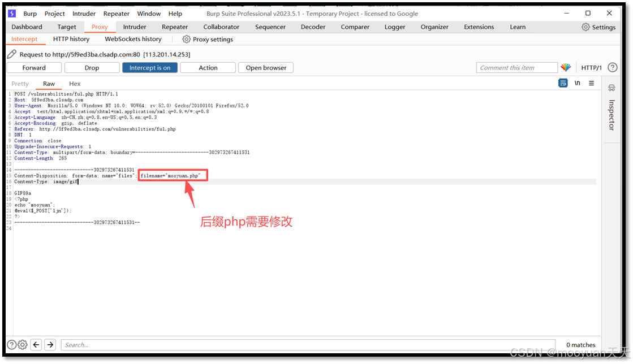Open the Project menu

[x=54, y=14]
